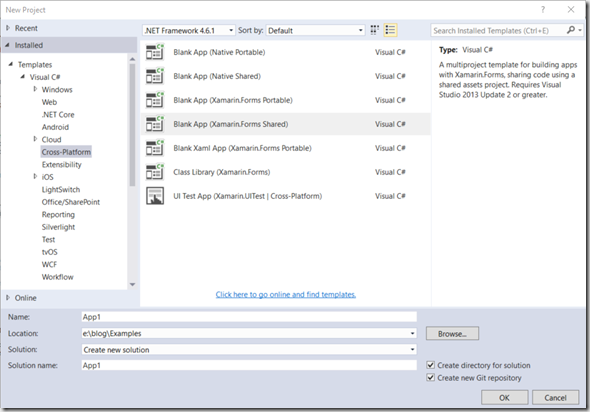Collapse the Templates tree node
This screenshot has width=590, height=412.
point(11,64)
